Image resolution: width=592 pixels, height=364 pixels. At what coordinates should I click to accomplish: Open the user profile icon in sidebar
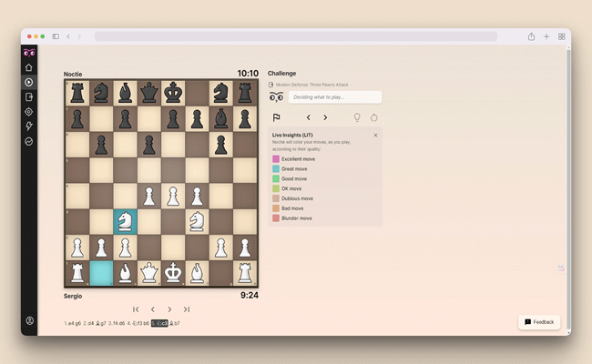click(x=29, y=320)
